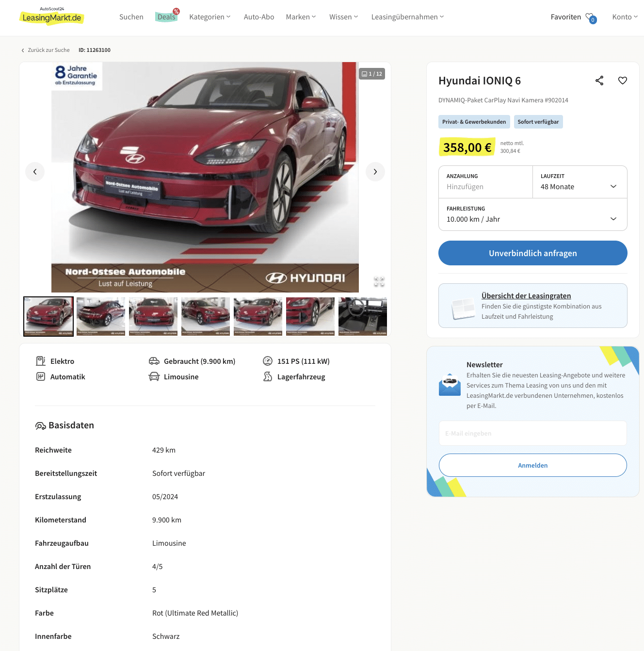Image resolution: width=644 pixels, height=651 pixels.
Task: Expand the Laufzeit 48 Monate dropdown
Action: [580, 182]
